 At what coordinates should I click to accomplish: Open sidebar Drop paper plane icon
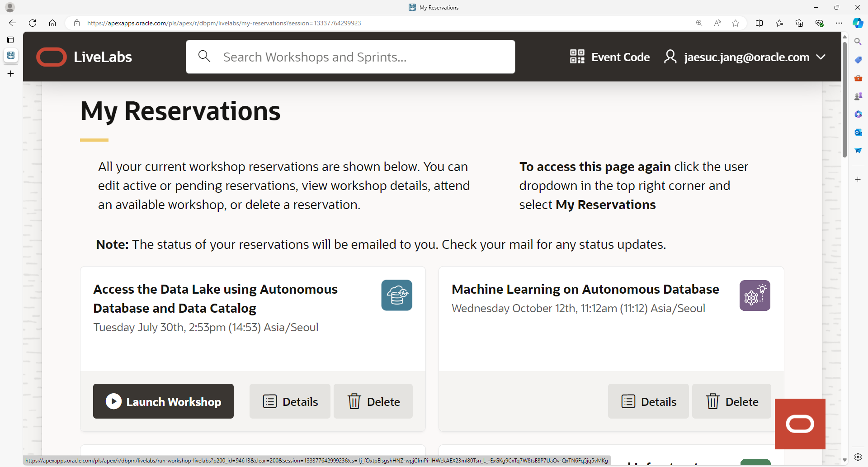pyautogui.click(x=858, y=150)
